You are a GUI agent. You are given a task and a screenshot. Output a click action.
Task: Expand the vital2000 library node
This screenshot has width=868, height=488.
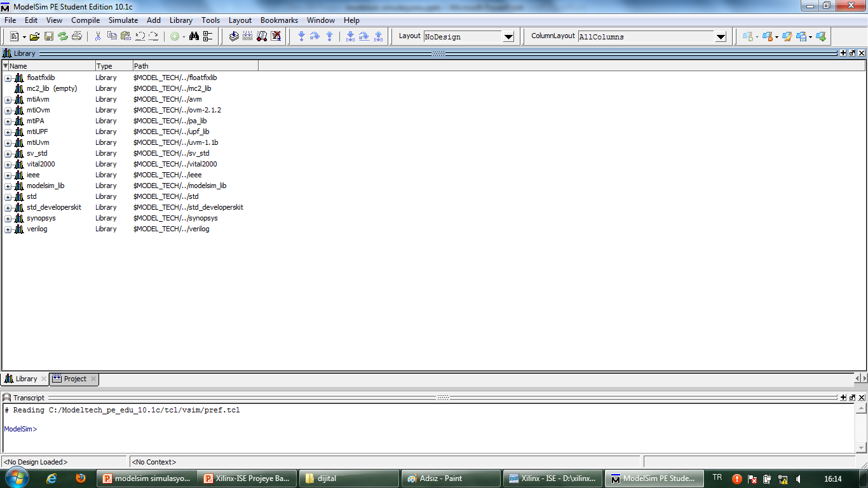point(8,165)
